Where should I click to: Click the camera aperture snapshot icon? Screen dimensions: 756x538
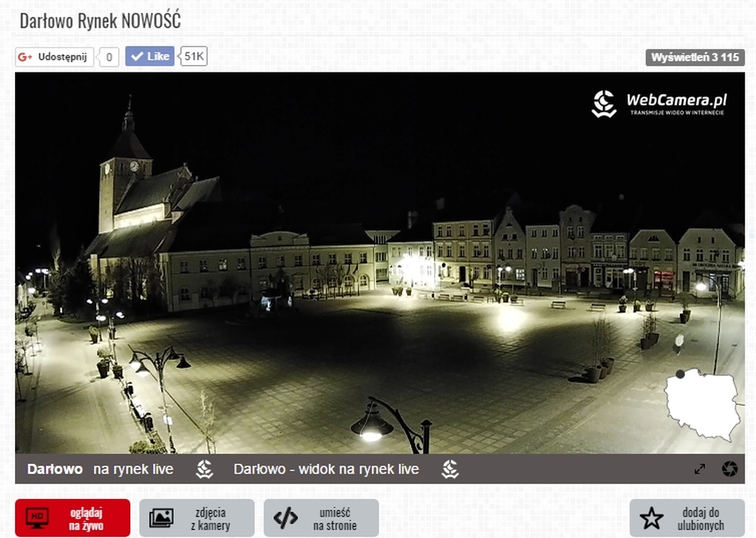click(x=730, y=469)
